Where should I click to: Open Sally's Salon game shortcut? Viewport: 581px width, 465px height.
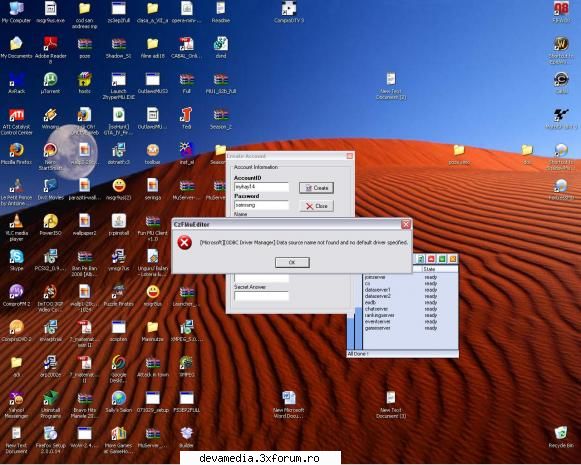[x=119, y=402]
